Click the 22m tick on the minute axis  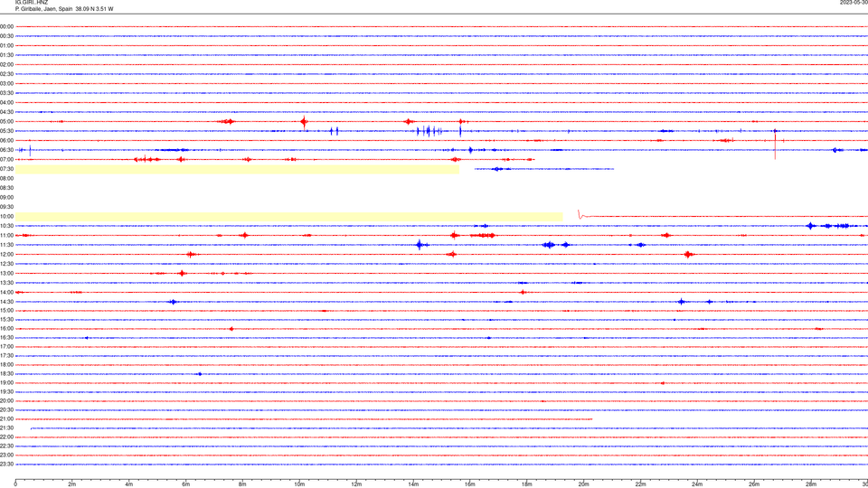point(640,484)
